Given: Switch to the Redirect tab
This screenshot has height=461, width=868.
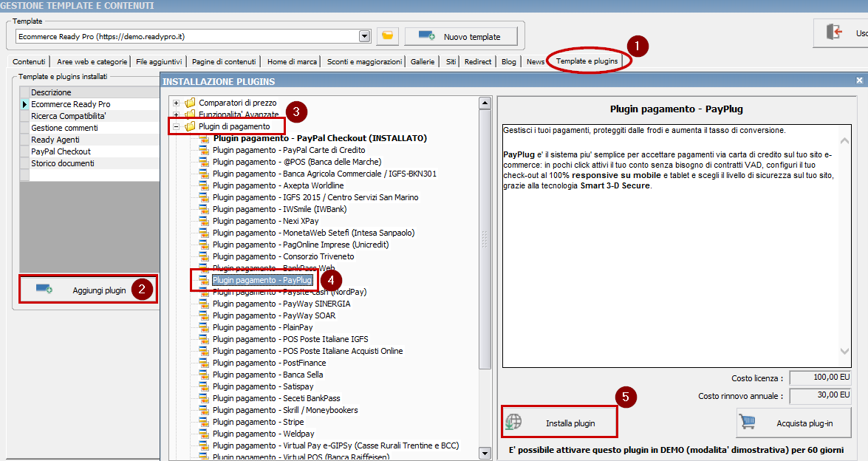Looking at the screenshot, I should 478,61.
